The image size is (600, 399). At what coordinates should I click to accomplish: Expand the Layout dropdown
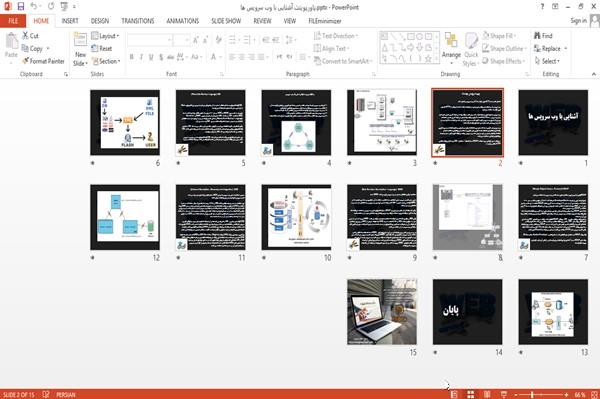pyautogui.click(x=105, y=36)
